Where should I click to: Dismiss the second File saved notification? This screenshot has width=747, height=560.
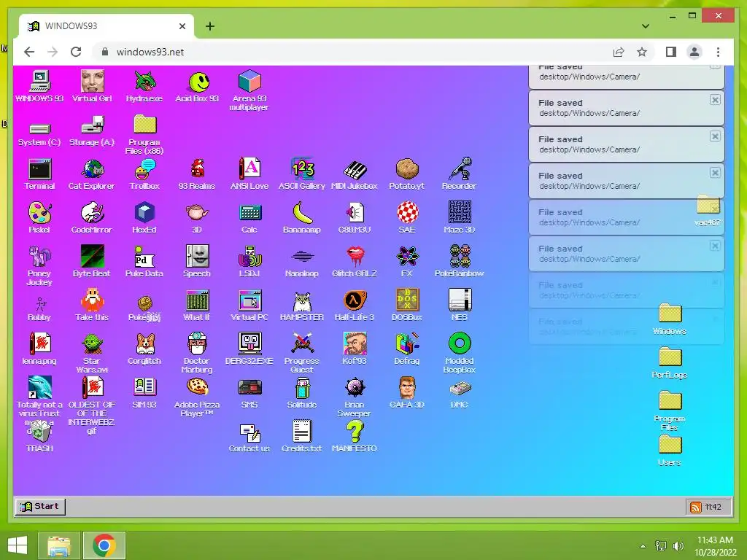coord(715,99)
